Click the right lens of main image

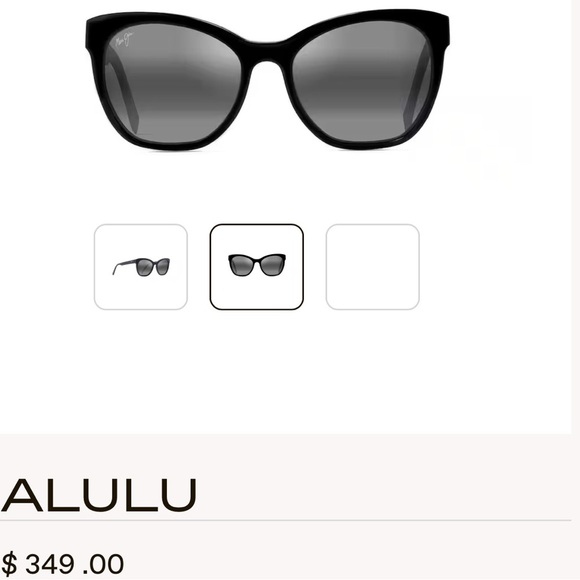(362, 81)
